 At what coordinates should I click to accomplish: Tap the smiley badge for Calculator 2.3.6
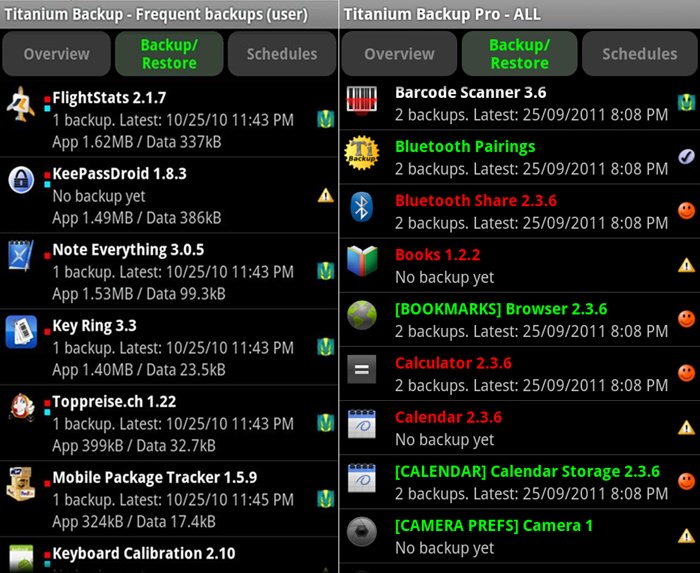(x=687, y=373)
